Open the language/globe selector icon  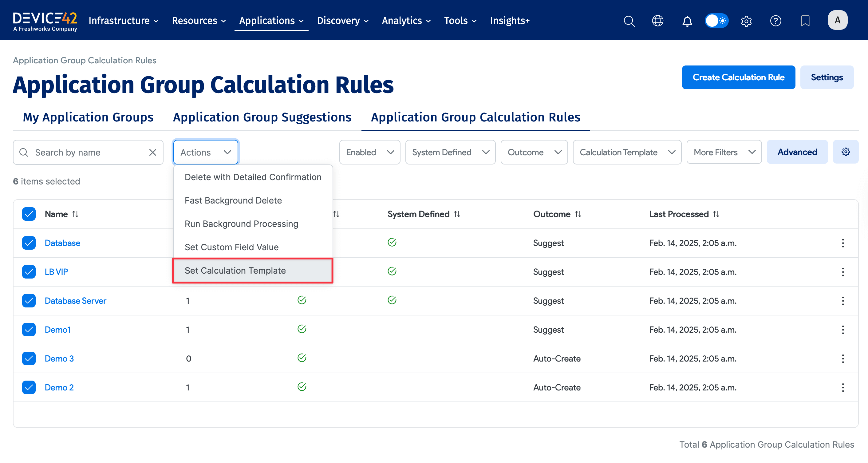click(658, 21)
